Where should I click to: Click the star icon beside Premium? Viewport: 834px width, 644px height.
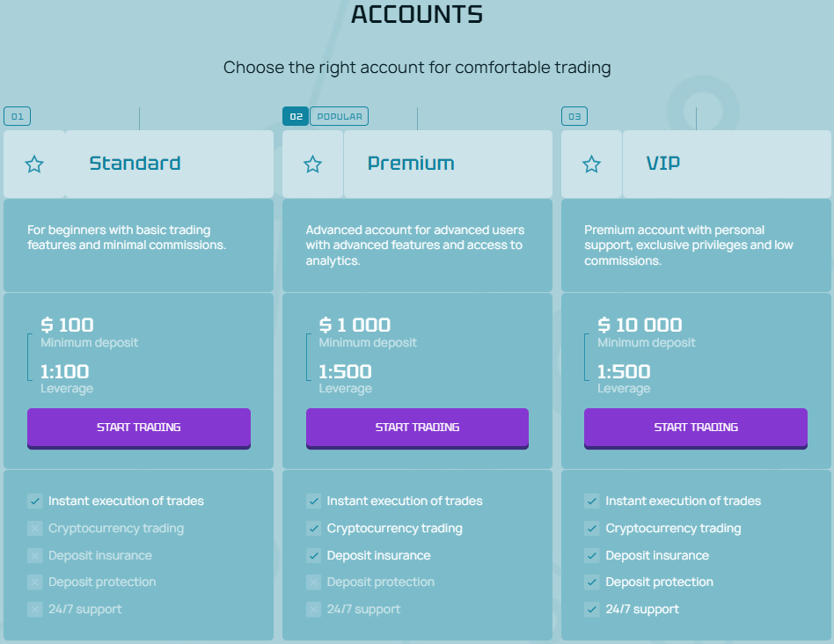[x=312, y=165]
